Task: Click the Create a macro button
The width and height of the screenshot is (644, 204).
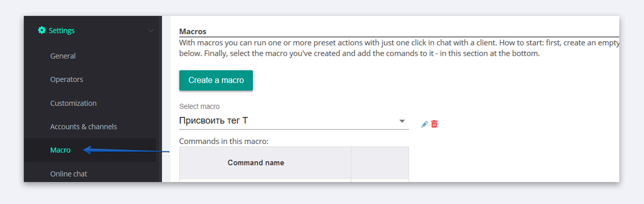Action: tap(216, 80)
